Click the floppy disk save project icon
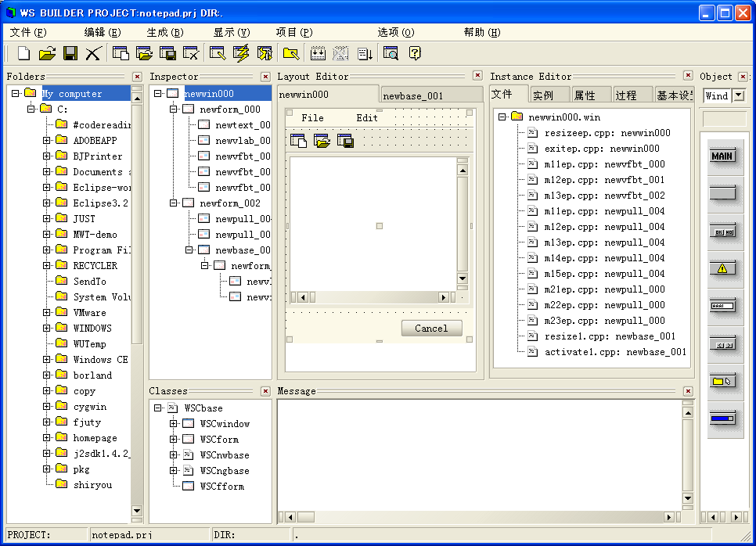756x546 pixels. tap(70, 53)
